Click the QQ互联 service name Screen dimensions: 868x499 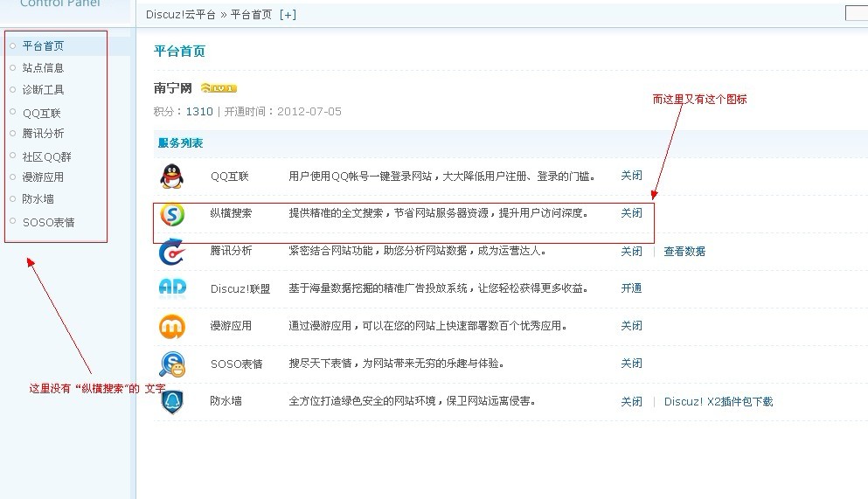pyautogui.click(x=229, y=177)
